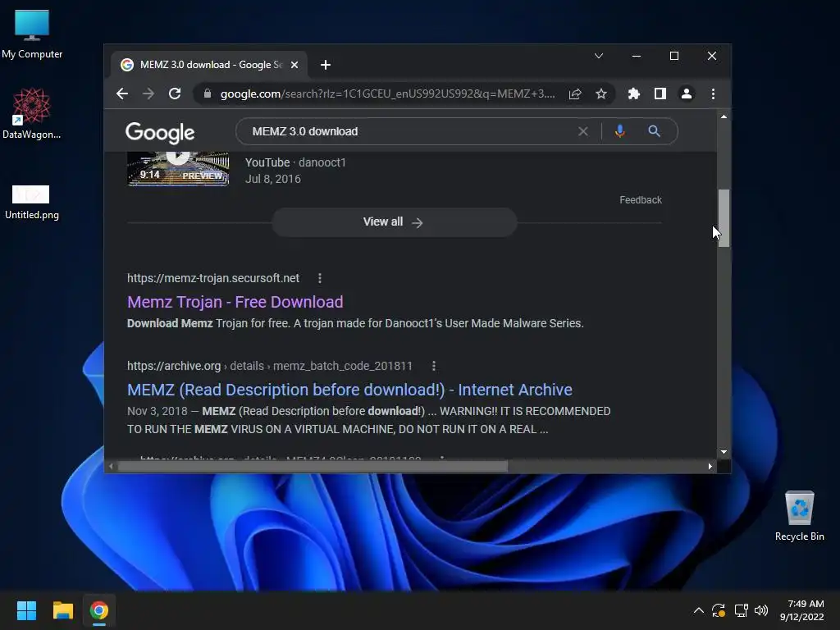
Task: Open tab search dropdown chevron
Action: (x=599, y=56)
